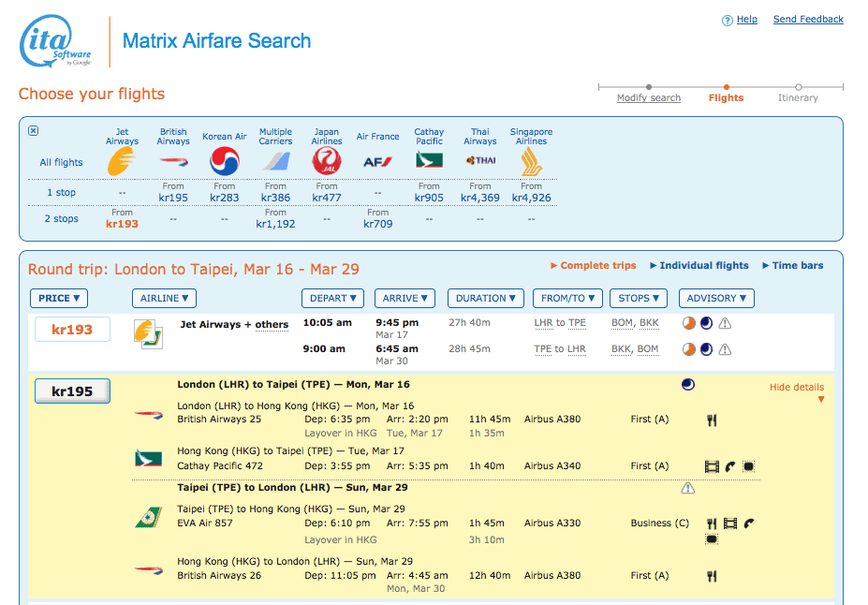Click the Japan Airlines logo in matrix
868x605 pixels.
(x=327, y=162)
